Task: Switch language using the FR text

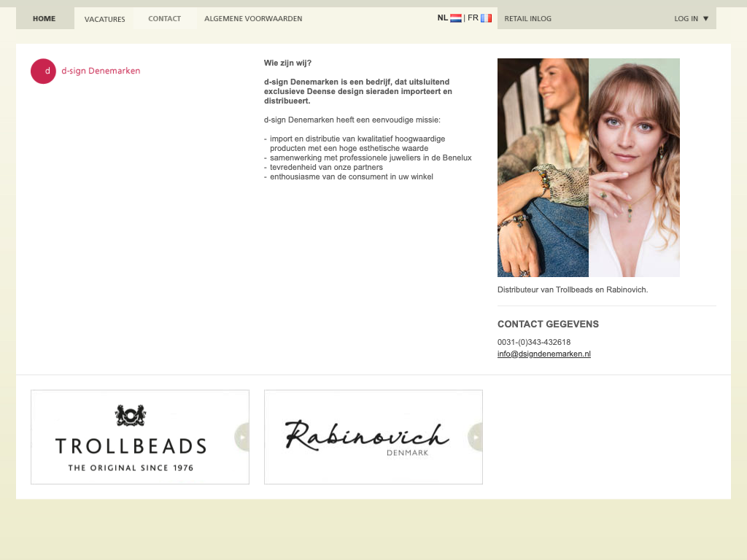Action: click(x=473, y=18)
